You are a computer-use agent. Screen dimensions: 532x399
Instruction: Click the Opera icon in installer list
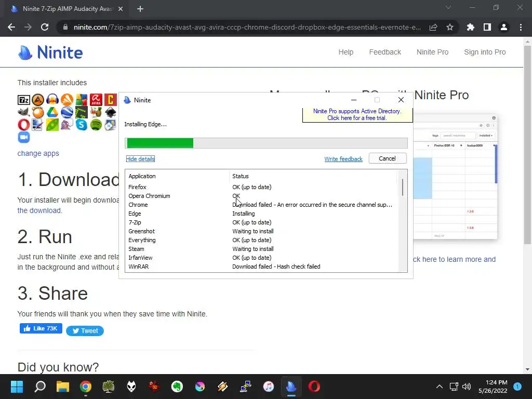tap(24, 125)
